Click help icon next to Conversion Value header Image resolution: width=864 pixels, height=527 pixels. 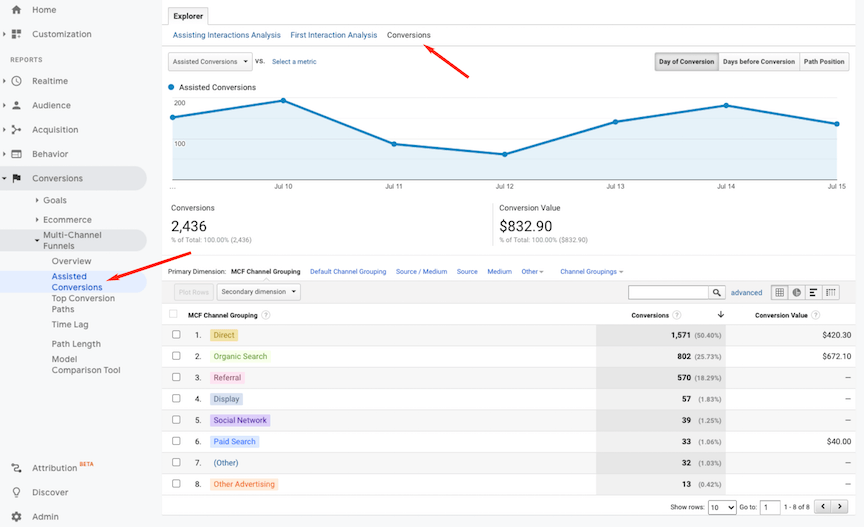(x=816, y=315)
